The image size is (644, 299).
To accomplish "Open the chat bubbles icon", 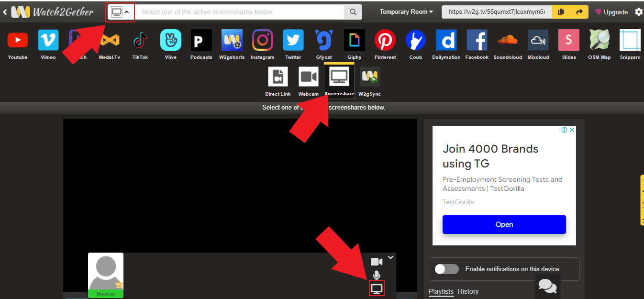I will coord(547,286).
